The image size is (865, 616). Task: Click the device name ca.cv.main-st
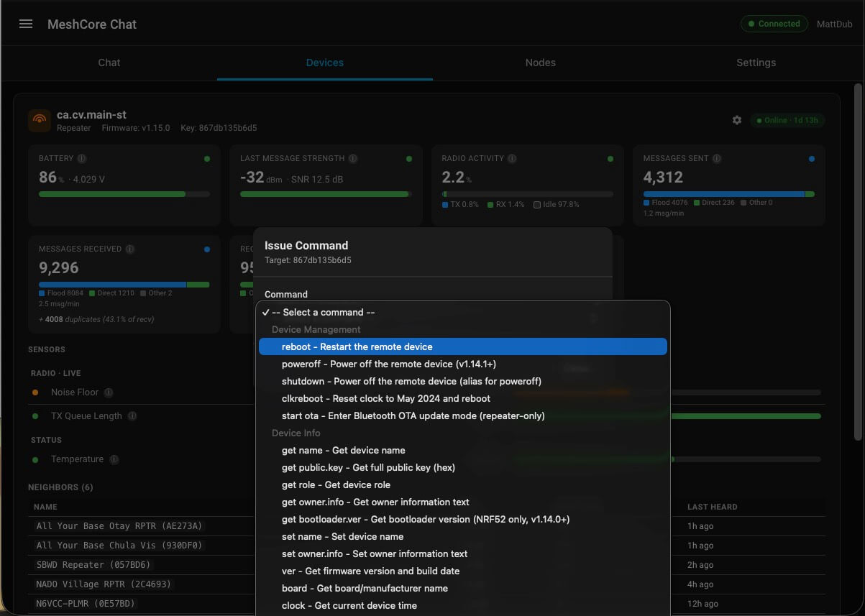(x=92, y=115)
